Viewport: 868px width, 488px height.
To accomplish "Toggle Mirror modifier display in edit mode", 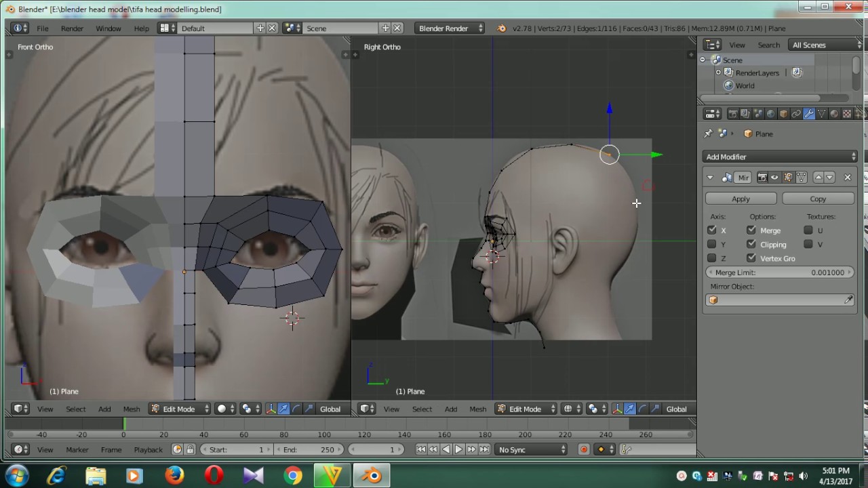I will (x=788, y=178).
